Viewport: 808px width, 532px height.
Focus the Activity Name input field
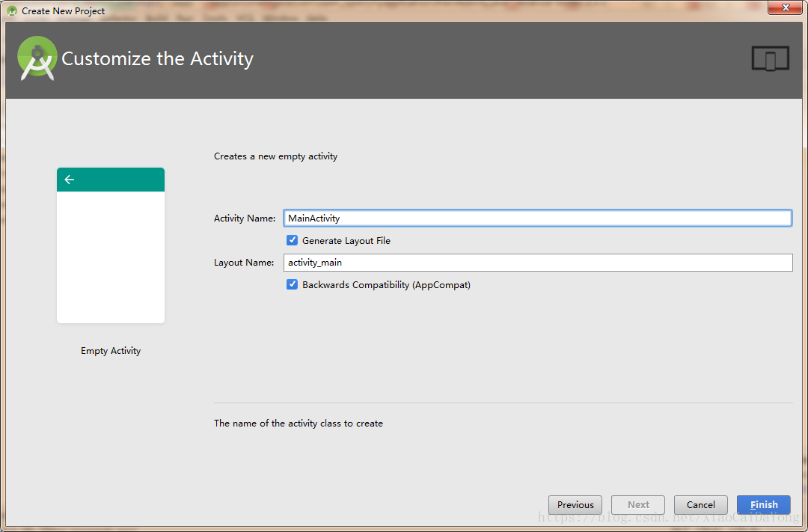click(x=537, y=218)
